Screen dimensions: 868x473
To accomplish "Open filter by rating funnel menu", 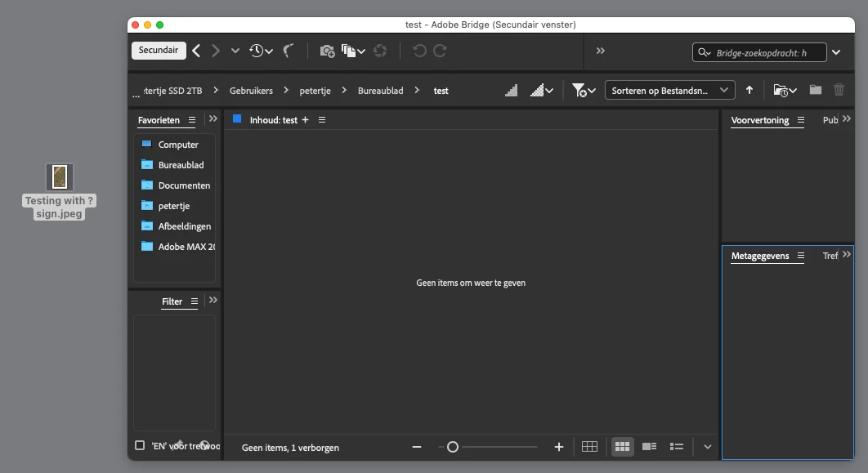I will 584,90.
